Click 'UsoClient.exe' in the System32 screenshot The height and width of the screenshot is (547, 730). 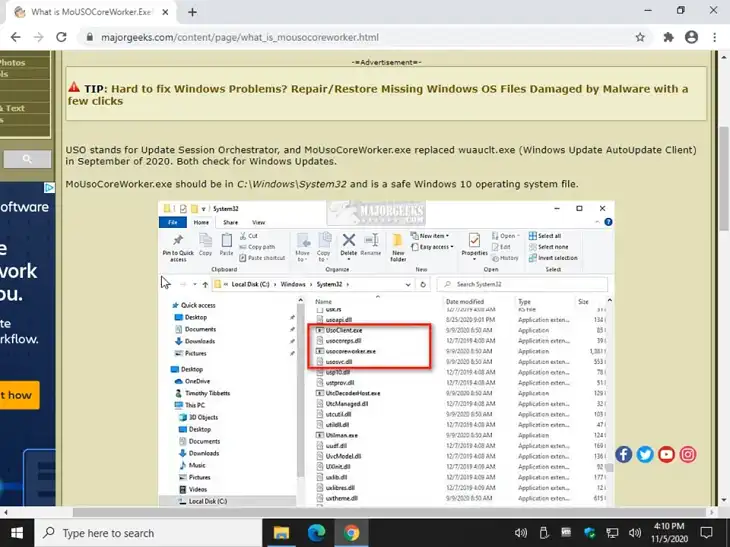(x=344, y=330)
